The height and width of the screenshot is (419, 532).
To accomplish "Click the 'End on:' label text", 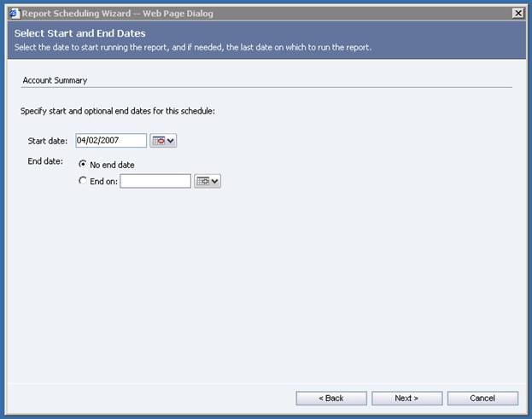I will tap(103, 181).
